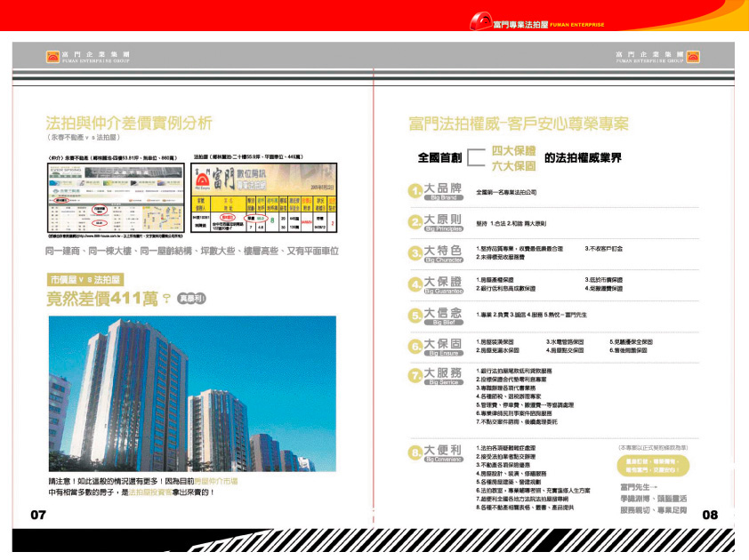Click the title 大便利
749x560 pixels.
pos(443,450)
